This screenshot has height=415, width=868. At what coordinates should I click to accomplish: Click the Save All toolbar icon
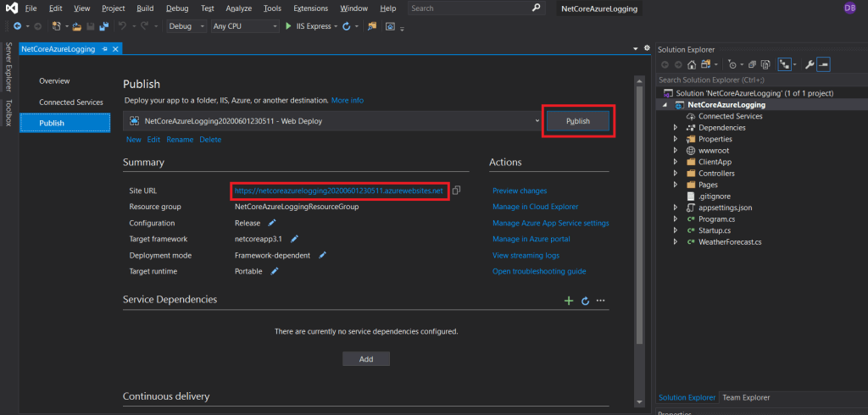coord(105,26)
